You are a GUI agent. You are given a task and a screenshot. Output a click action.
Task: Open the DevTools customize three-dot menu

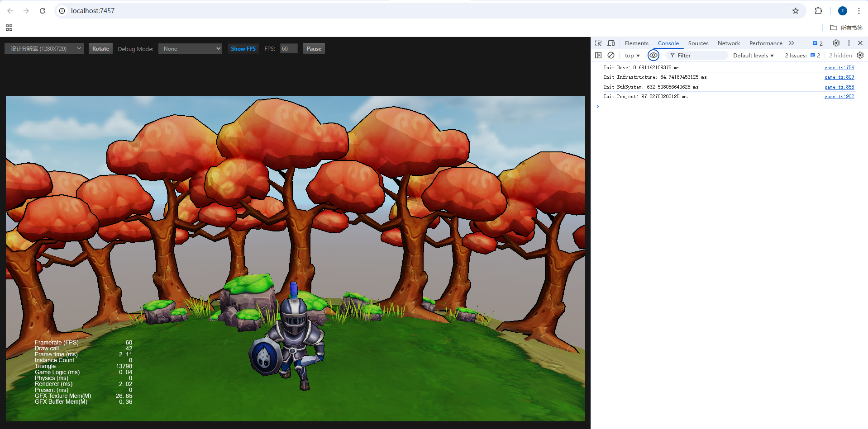tap(849, 43)
